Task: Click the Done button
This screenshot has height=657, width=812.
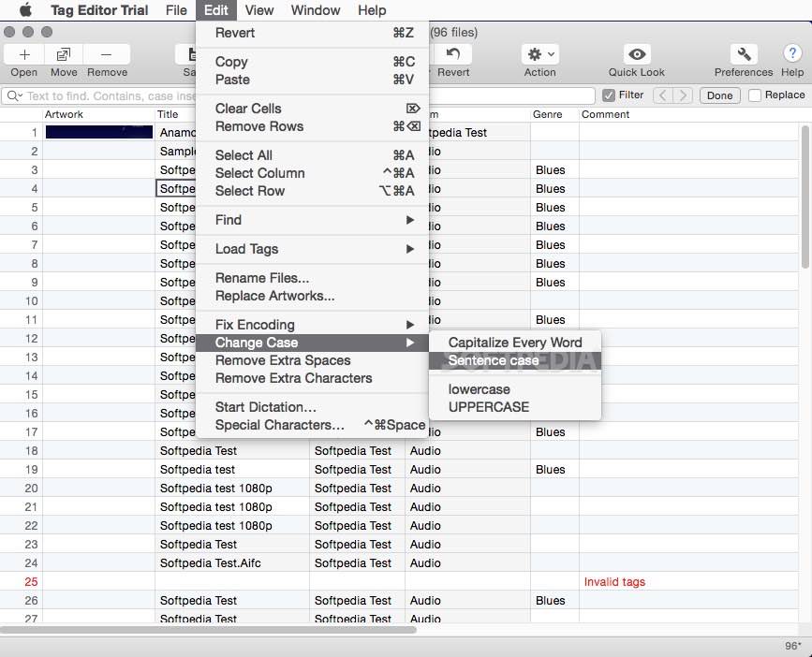Action: [x=719, y=95]
